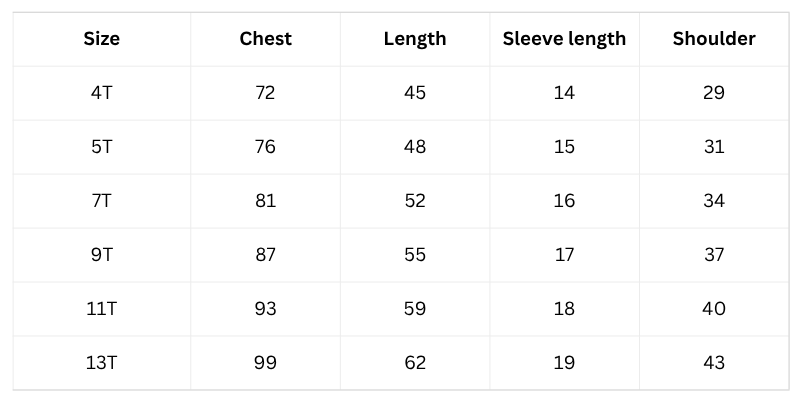Click sleeve length value 19
The height and width of the screenshot is (400, 800).
564,363
